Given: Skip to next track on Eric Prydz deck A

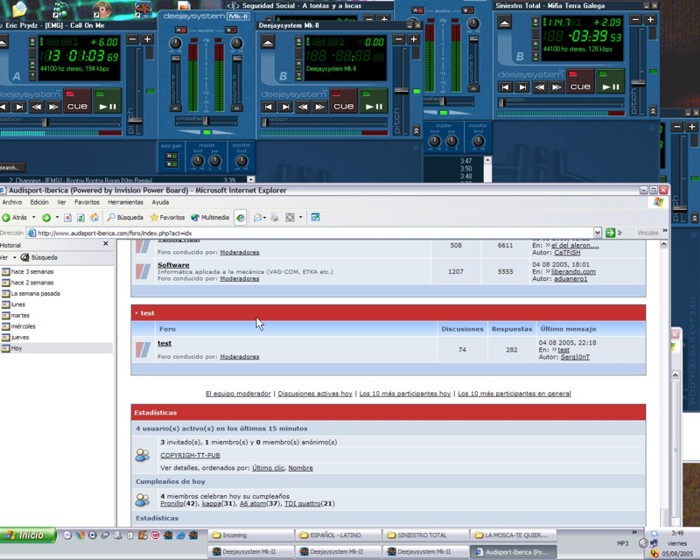Looking at the screenshot, I should 19,107.
